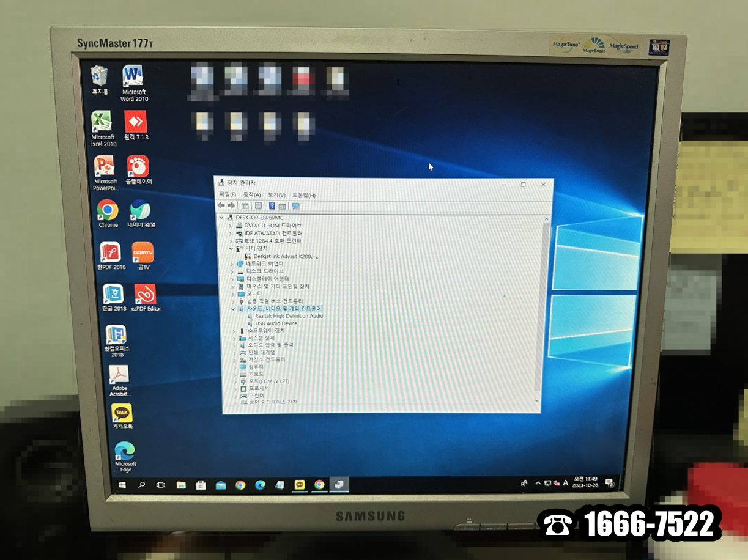Select the 원격 7.1.3 desktop icon
This screenshot has width=748, height=560.
coord(136,126)
